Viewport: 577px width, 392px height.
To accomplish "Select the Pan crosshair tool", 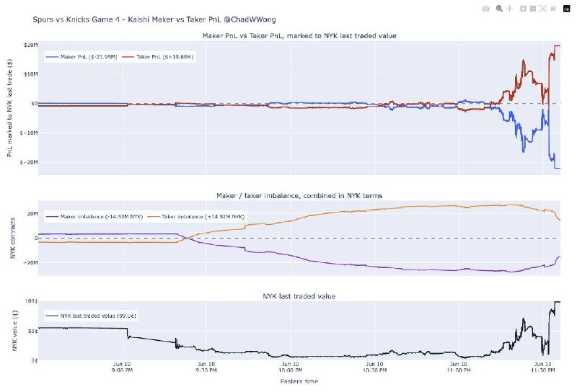I will point(510,9).
